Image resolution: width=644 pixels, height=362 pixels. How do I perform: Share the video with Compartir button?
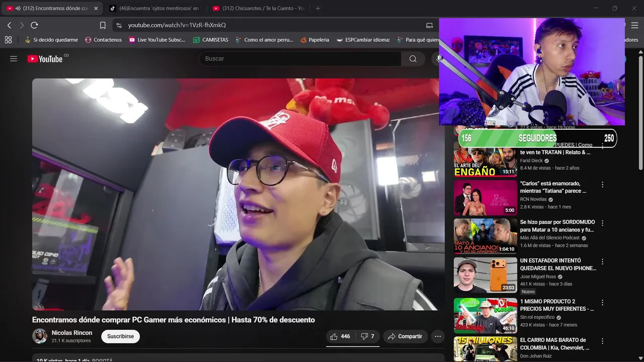coord(406,336)
